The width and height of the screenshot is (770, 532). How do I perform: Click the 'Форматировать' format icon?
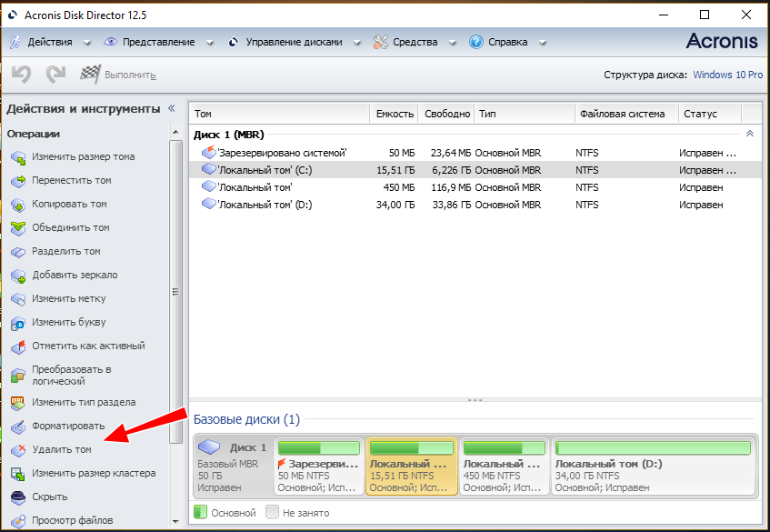tap(18, 427)
